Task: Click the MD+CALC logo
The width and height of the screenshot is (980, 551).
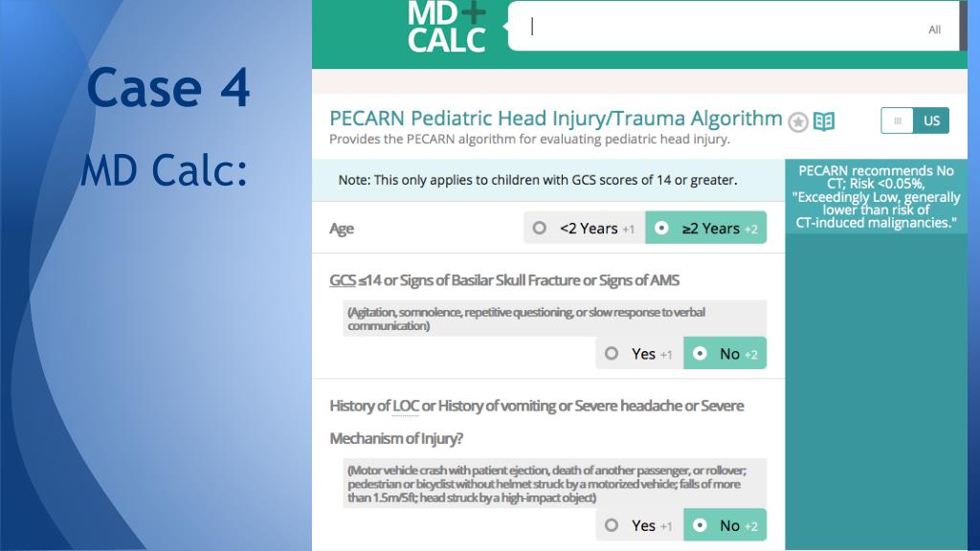Action: click(x=447, y=26)
